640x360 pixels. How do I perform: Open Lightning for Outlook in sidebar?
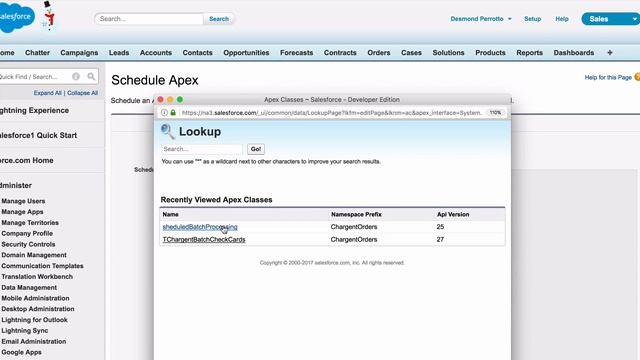point(34,320)
